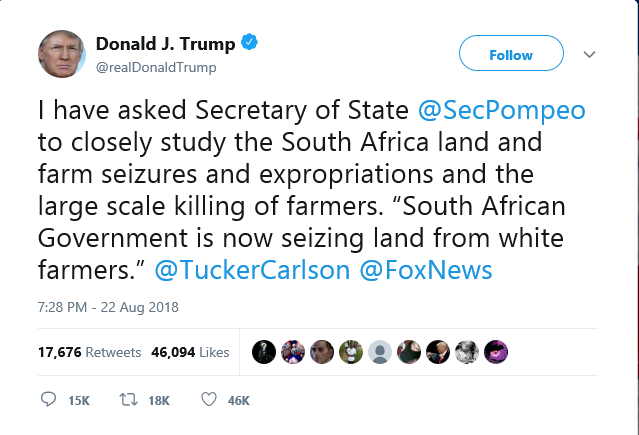The width and height of the screenshot is (639, 435).
Task: Like the tweet with the heart icon
Action: coord(208,400)
